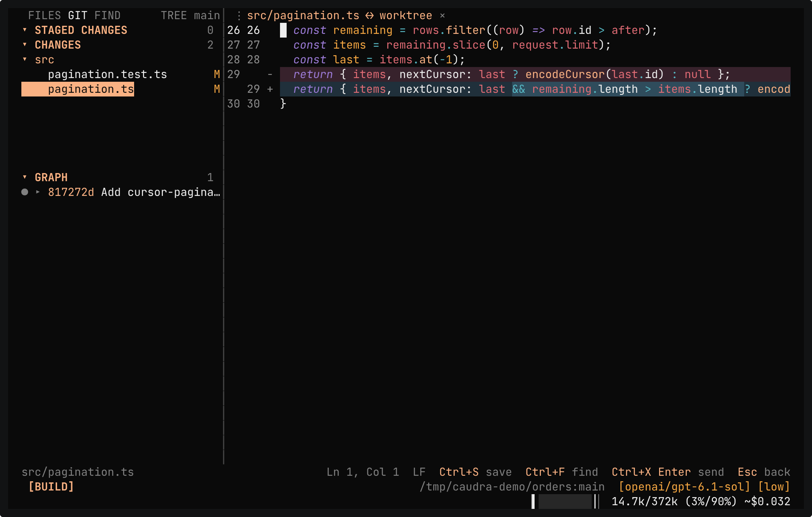Select the GIT tab
The image size is (812, 517).
click(78, 15)
